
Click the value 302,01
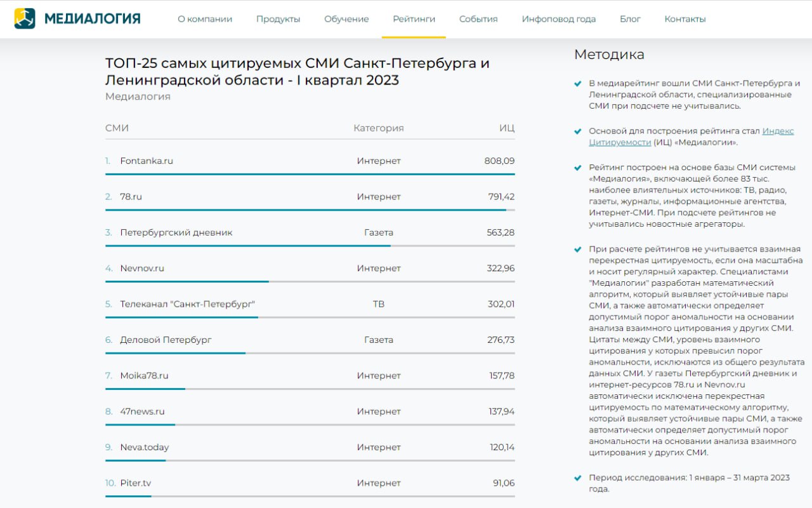501,304
